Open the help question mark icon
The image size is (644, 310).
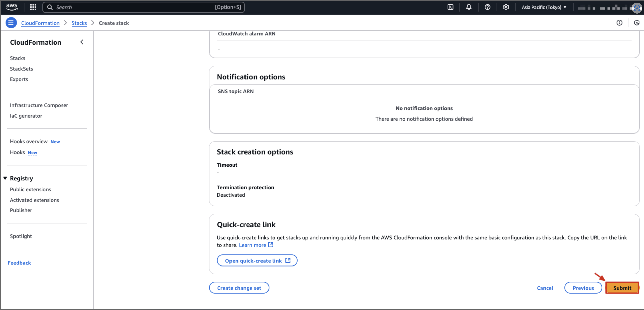(487, 7)
